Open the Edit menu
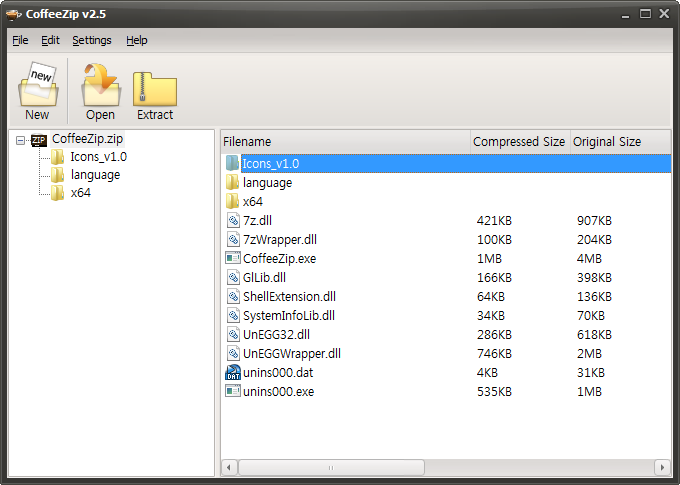680x485 pixels. pos(50,40)
